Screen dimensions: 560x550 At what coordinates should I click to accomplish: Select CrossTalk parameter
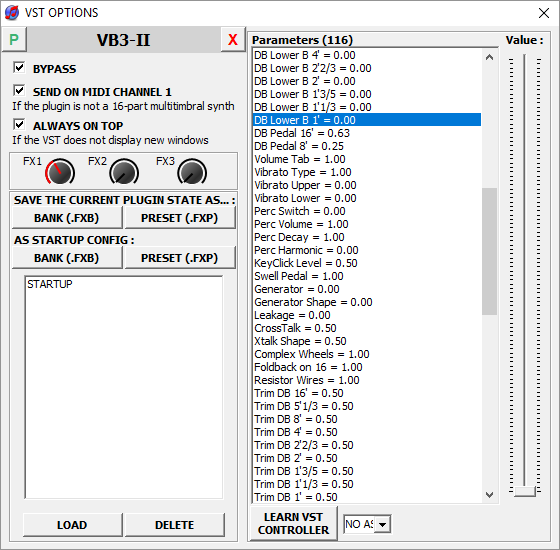367,328
